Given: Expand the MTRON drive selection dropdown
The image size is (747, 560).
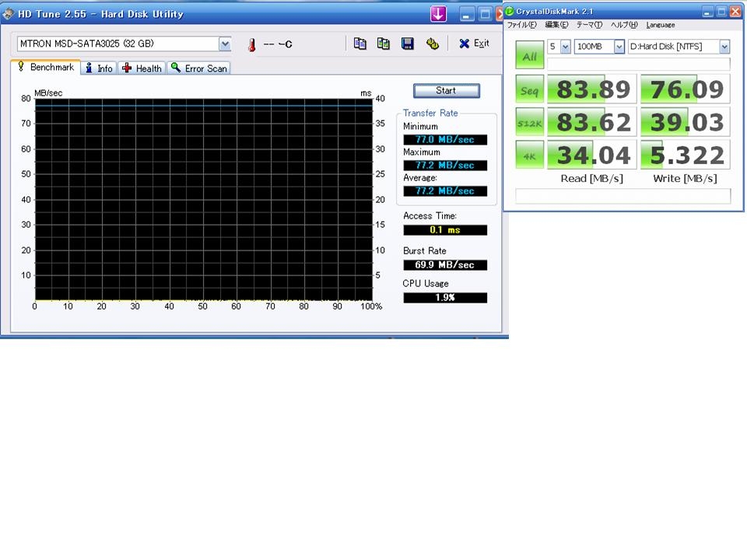Looking at the screenshot, I should 225,44.
